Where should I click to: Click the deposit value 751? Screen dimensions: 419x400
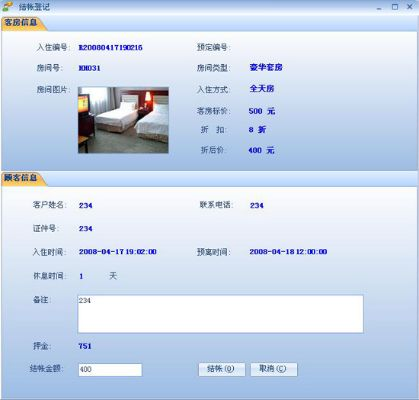(85, 346)
